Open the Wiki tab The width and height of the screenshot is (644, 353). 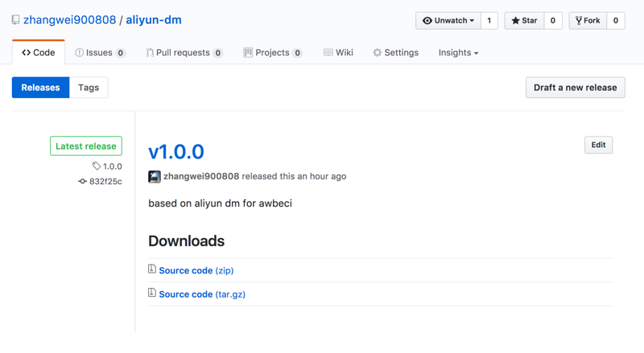pos(338,52)
